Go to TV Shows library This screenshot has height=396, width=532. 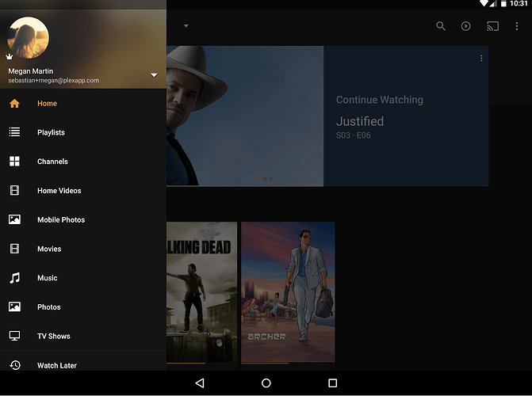[83, 336]
